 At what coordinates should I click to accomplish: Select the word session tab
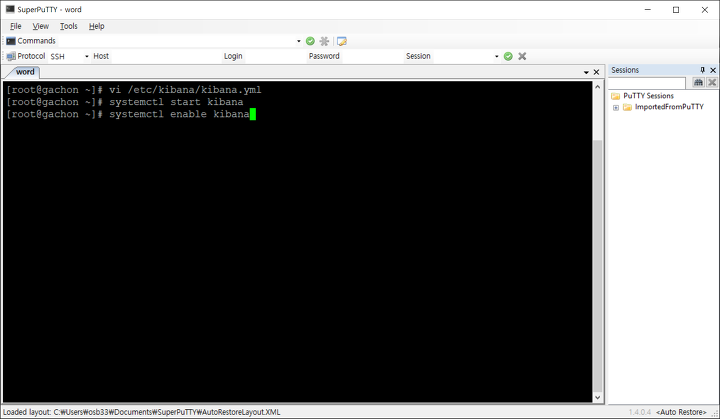point(24,72)
